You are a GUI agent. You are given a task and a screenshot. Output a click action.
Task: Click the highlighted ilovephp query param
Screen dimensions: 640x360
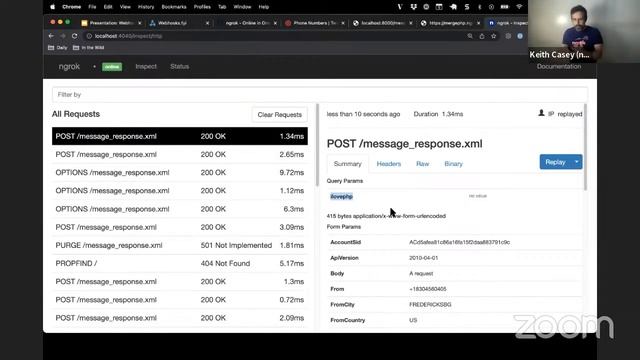[x=341, y=197]
